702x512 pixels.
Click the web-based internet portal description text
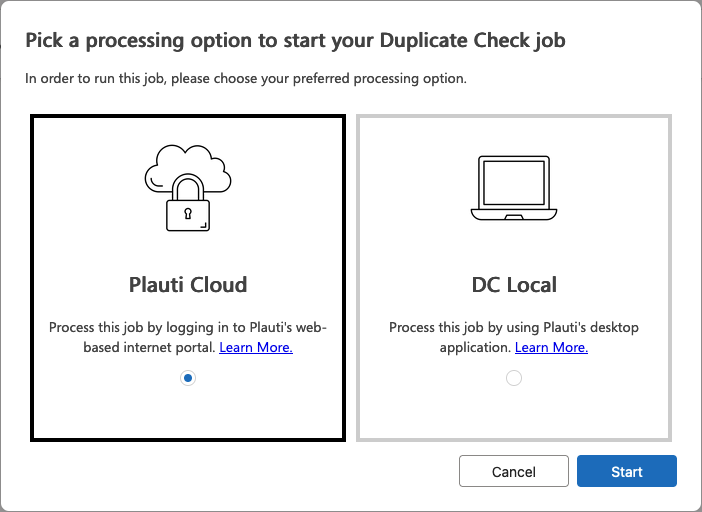(188, 337)
